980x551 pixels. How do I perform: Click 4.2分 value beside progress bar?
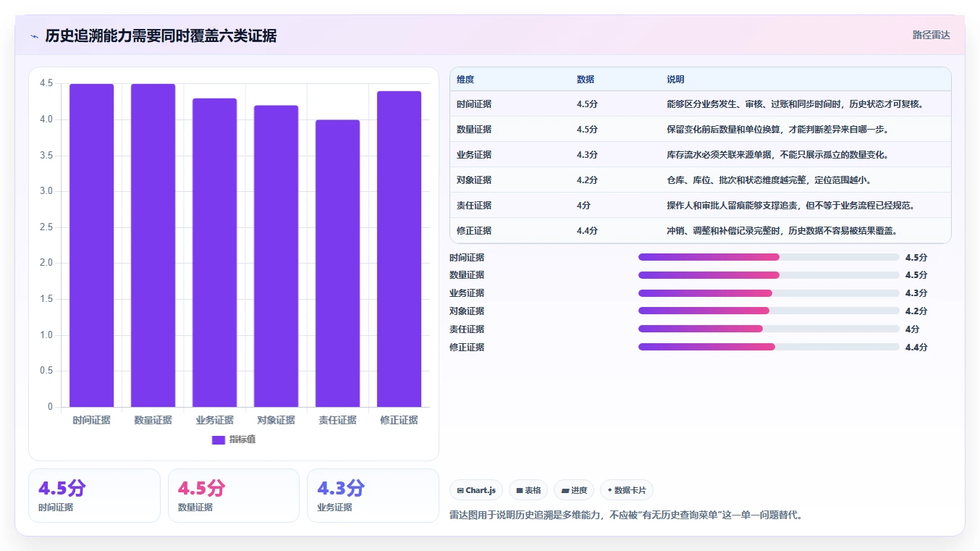click(916, 311)
